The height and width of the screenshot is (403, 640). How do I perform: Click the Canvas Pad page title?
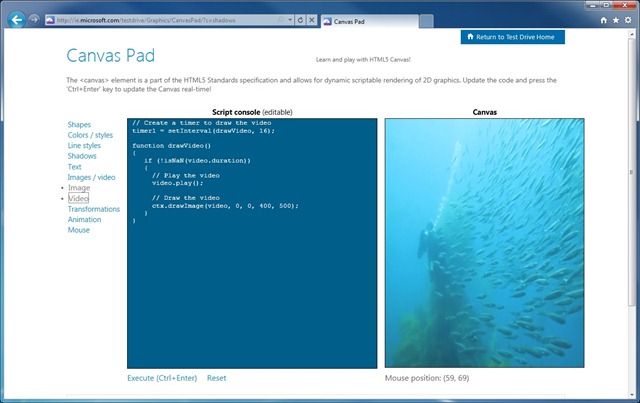pyautogui.click(x=111, y=56)
